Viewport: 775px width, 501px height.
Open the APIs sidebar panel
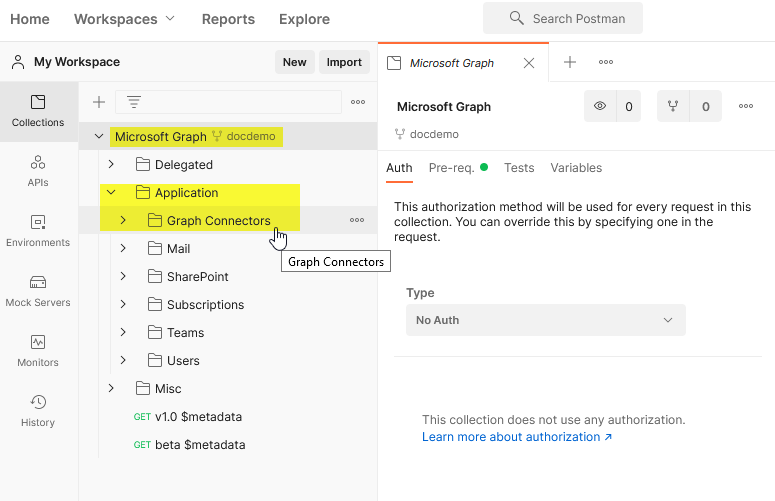[38, 171]
